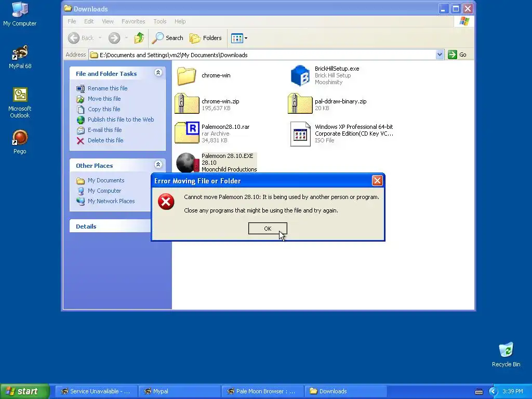Click the file name 'BrickHillSetup.exe'
532x399 pixels.
pos(337,69)
